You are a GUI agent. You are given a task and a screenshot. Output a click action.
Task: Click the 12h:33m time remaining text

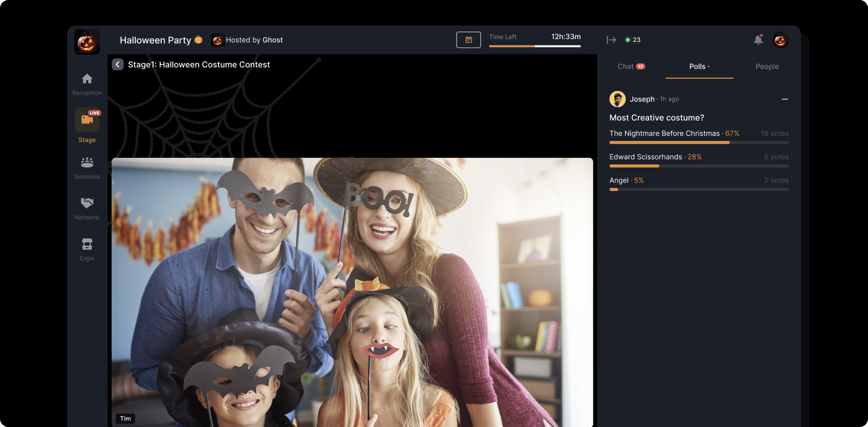coord(566,37)
